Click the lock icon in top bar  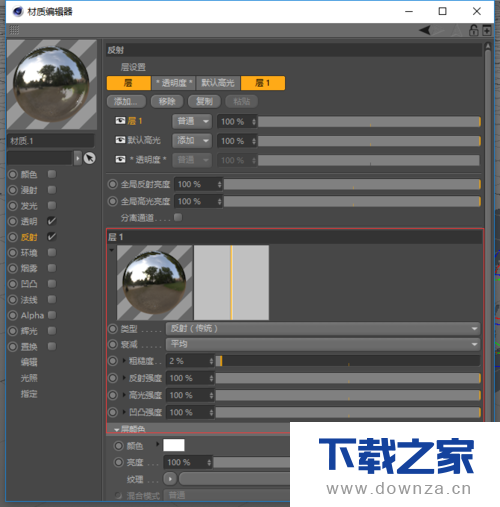(474, 30)
